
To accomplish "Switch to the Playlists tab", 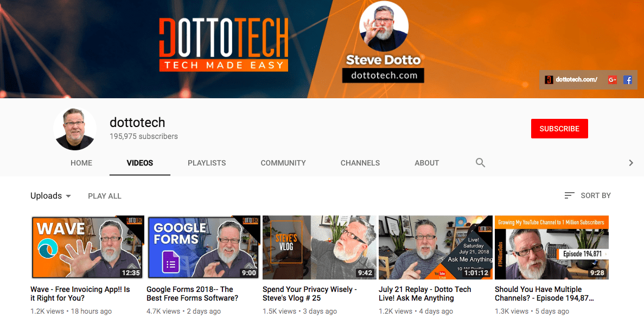I will point(207,163).
